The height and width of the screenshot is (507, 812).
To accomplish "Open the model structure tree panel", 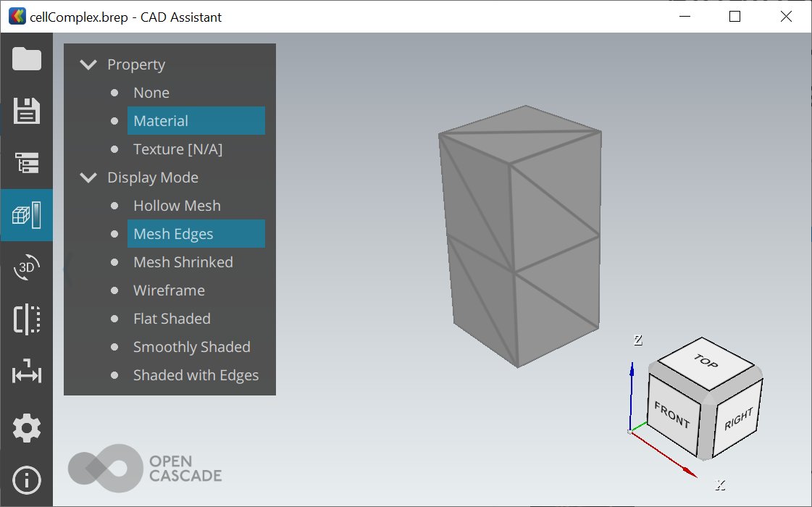I will (x=27, y=163).
